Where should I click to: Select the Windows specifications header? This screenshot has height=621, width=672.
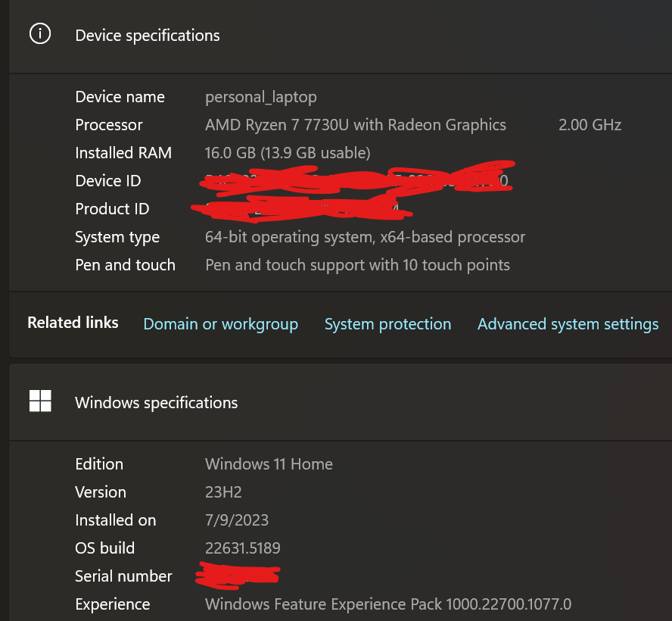pyautogui.click(x=157, y=403)
